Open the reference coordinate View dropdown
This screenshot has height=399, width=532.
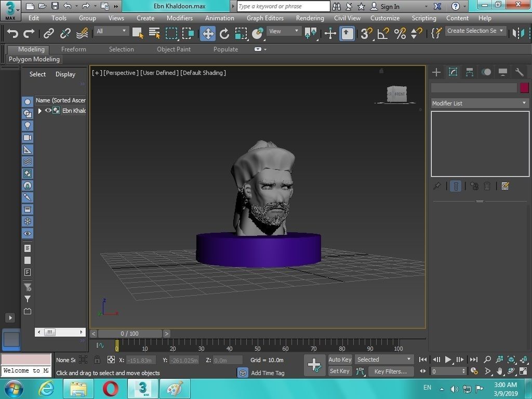click(x=284, y=31)
